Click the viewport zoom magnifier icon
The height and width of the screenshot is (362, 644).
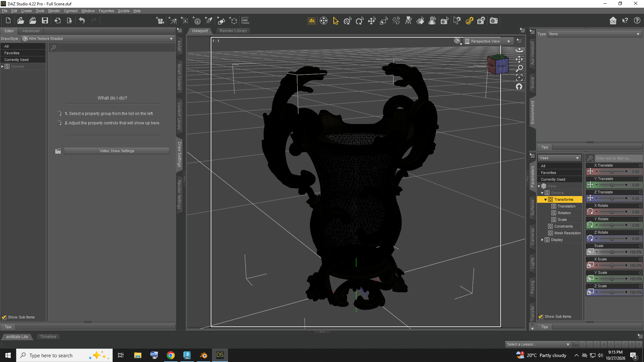point(519,68)
